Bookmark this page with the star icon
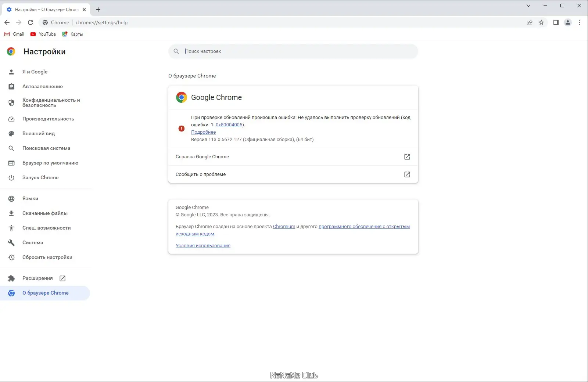The image size is (588, 382). pos(541,22)
